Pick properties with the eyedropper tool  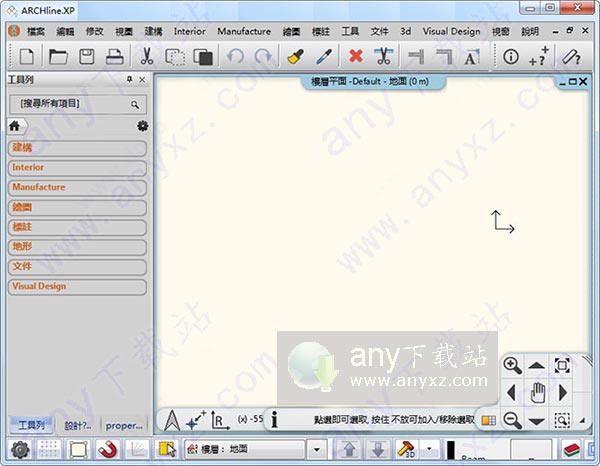324,57
